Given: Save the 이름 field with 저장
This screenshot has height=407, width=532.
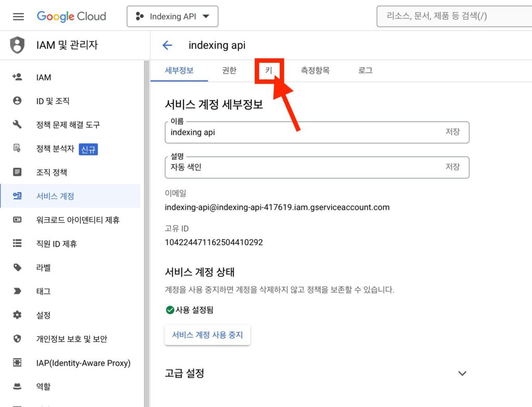Looking at the screenshot, I should [x=452, y=132].
